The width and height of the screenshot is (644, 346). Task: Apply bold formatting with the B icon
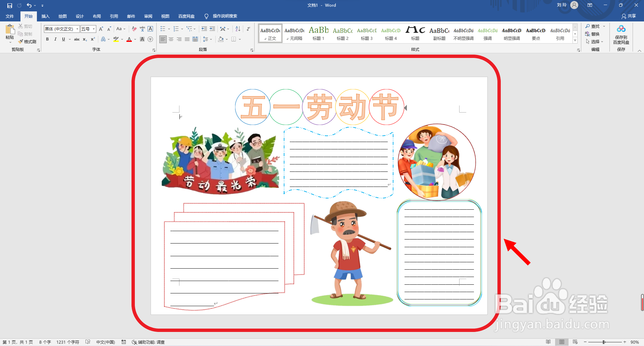(47, 39)
